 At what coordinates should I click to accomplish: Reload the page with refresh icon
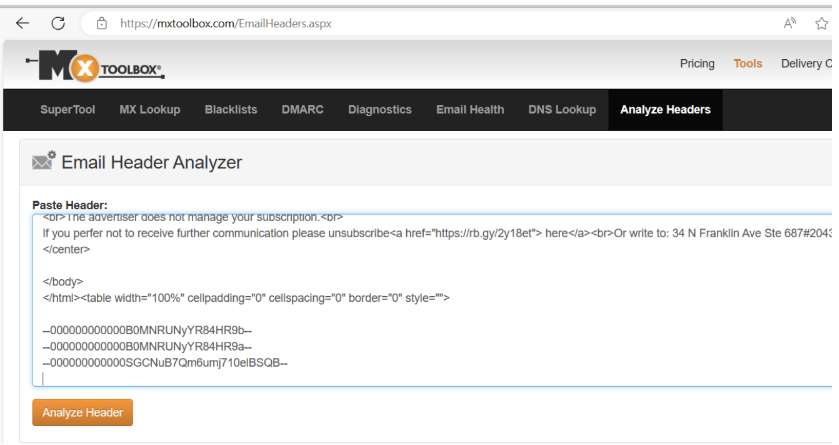coord(58,23)
